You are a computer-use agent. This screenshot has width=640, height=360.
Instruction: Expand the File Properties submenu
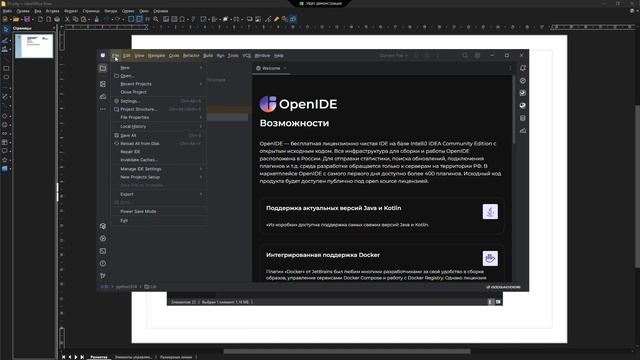pyautogui.click(x=159, y=117)
